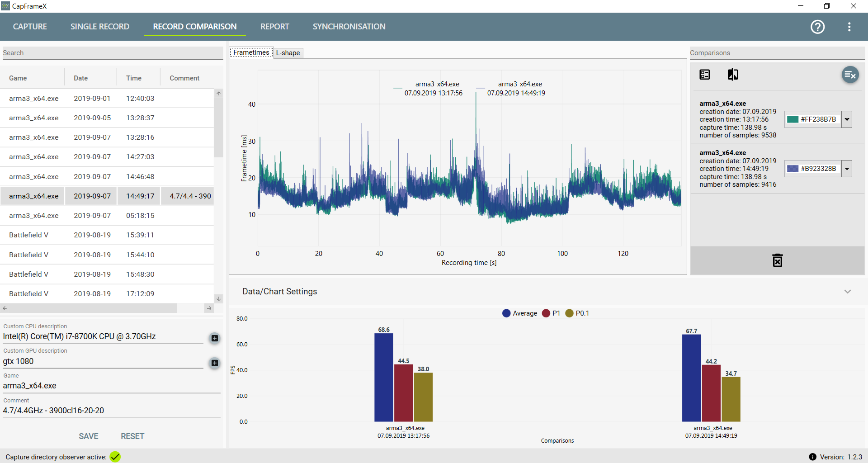The image size is (868, 463).
Task: Click the trash delete icon under comparisons
Action: [x=777, y=260]
